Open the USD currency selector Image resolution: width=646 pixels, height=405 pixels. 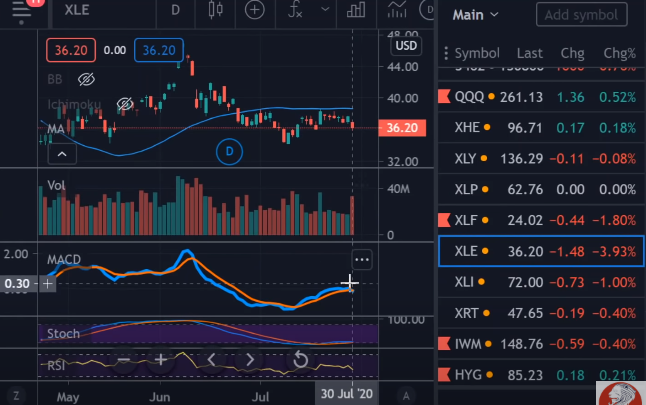point(406,46)
